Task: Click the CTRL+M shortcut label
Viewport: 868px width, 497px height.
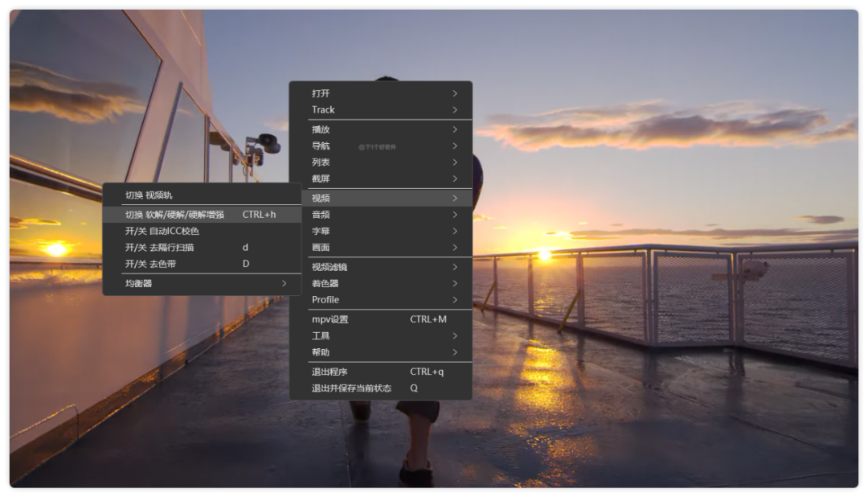Action: [x=428, y=319]
